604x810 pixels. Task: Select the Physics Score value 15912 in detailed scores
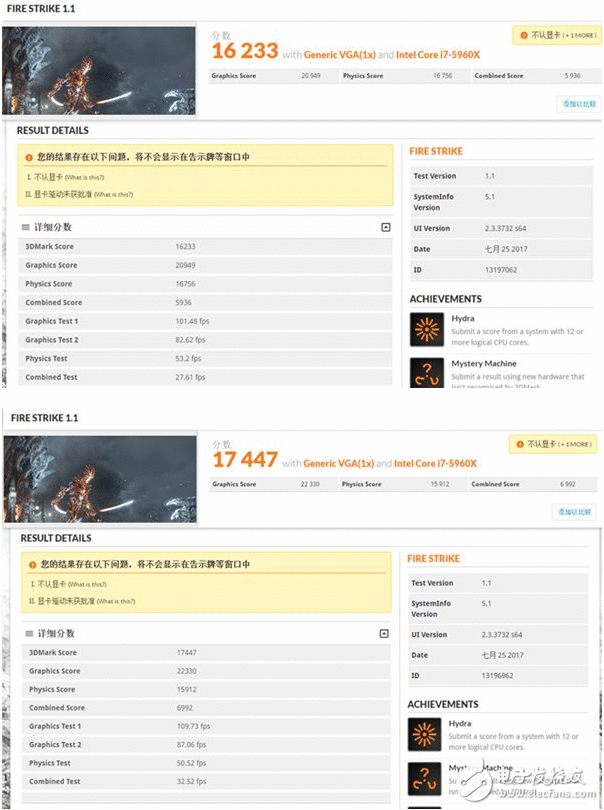click(187, 690)
